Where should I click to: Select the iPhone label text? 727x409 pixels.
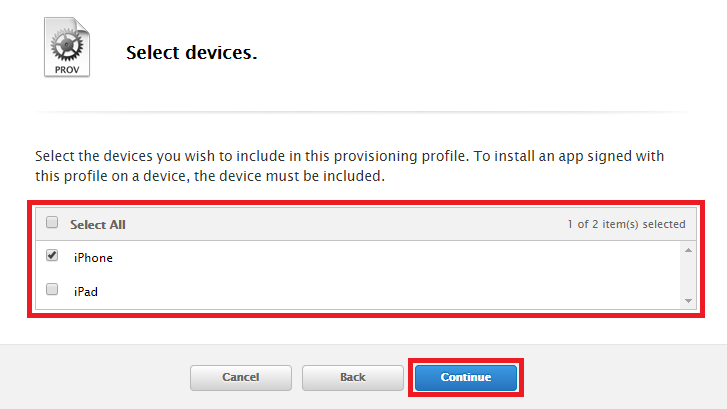(93, 258)
